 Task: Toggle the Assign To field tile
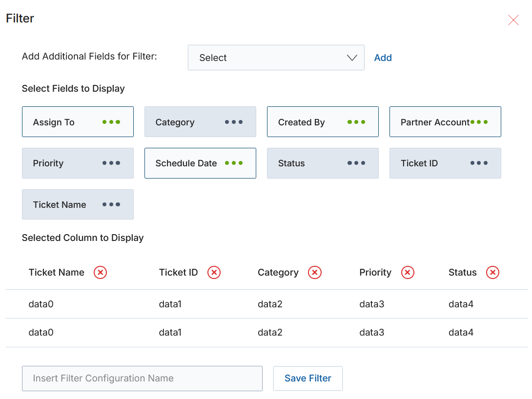pyautogui.click(x=78, y=122)
